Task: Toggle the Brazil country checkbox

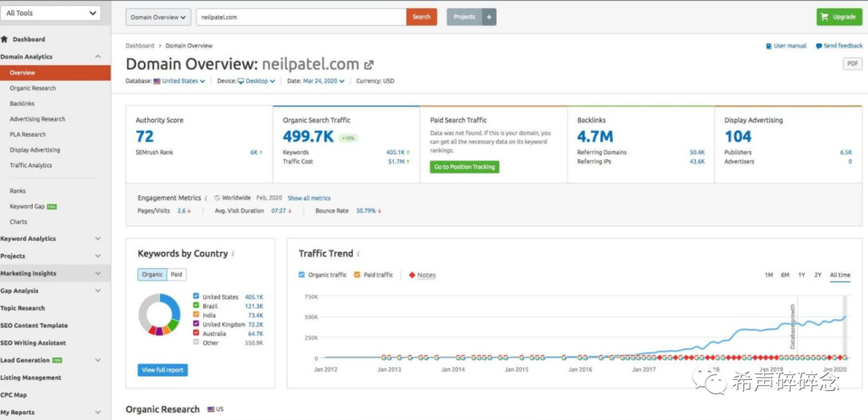Action: pyautogui.click(x=196, y=305)
